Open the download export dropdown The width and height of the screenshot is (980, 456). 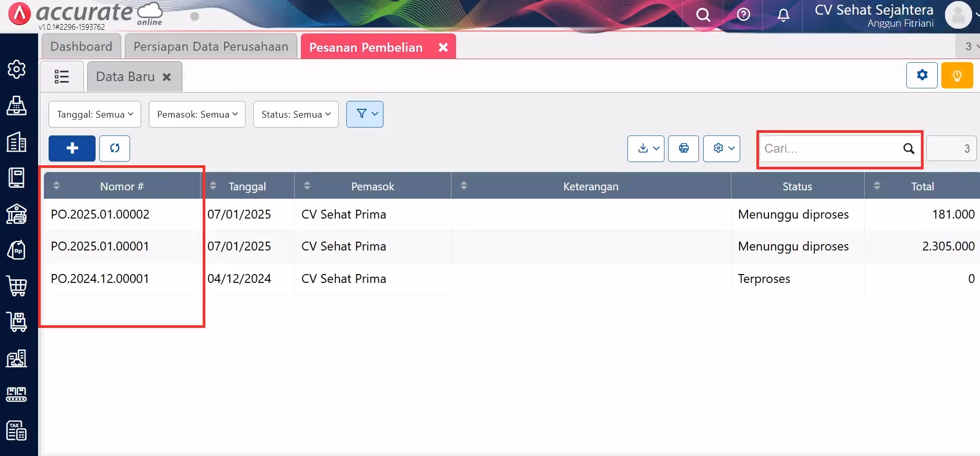click(646, 149)
